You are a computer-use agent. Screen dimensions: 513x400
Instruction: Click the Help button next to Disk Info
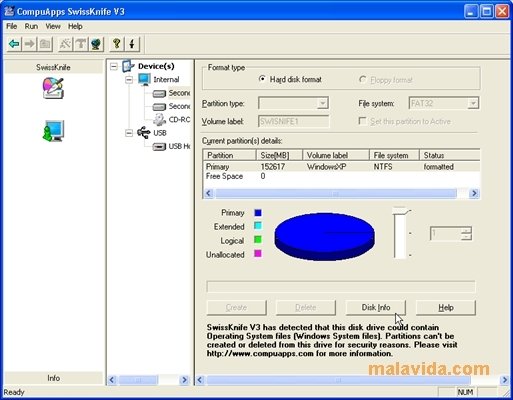point(446,307)
